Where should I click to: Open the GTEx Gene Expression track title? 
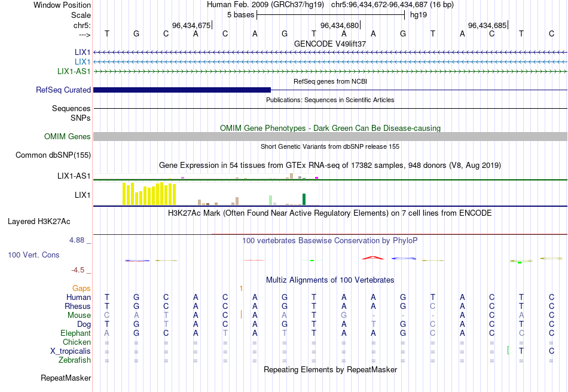pyautogui.click(x=330, y=166)
